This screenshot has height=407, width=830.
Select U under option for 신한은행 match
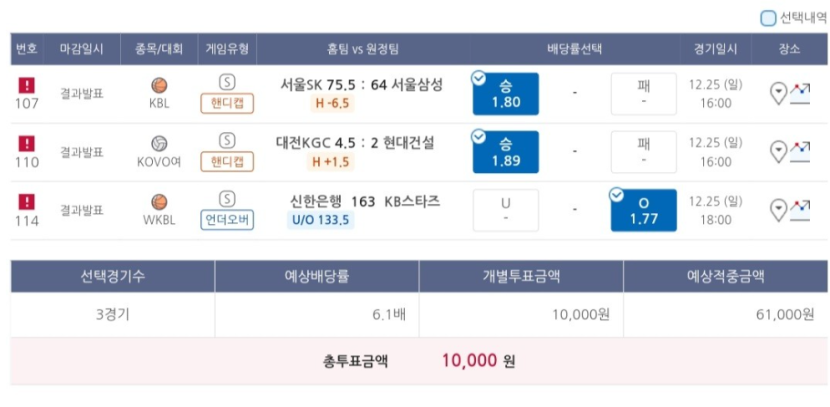pos(506,210)
